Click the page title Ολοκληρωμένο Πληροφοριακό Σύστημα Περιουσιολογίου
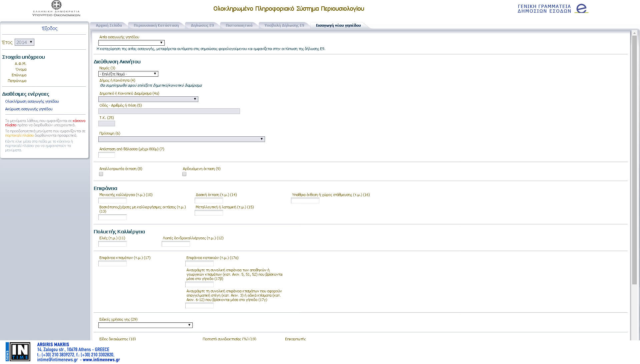Image resolution: width=640 pixels, height=364 pixels. 289,9
